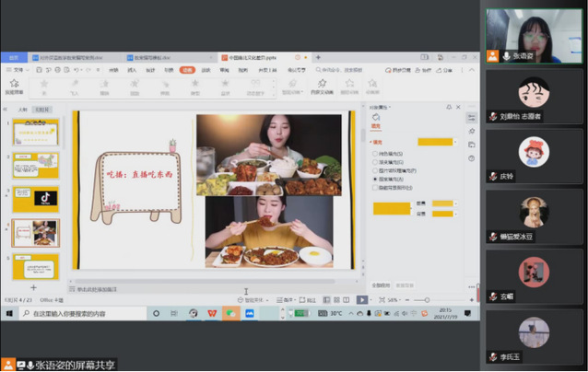Click the large yellow pattern preview swatch
The height and width of the screenshot is (372, 588).
tap(390, 208)
